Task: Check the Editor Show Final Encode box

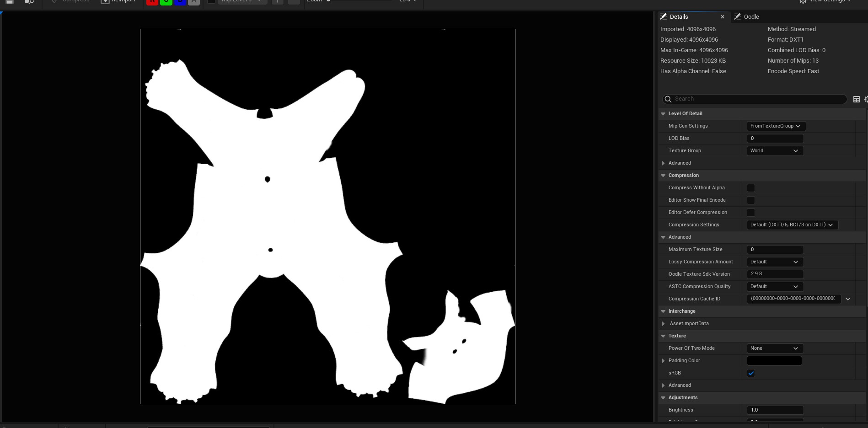Action: [751, 200]
